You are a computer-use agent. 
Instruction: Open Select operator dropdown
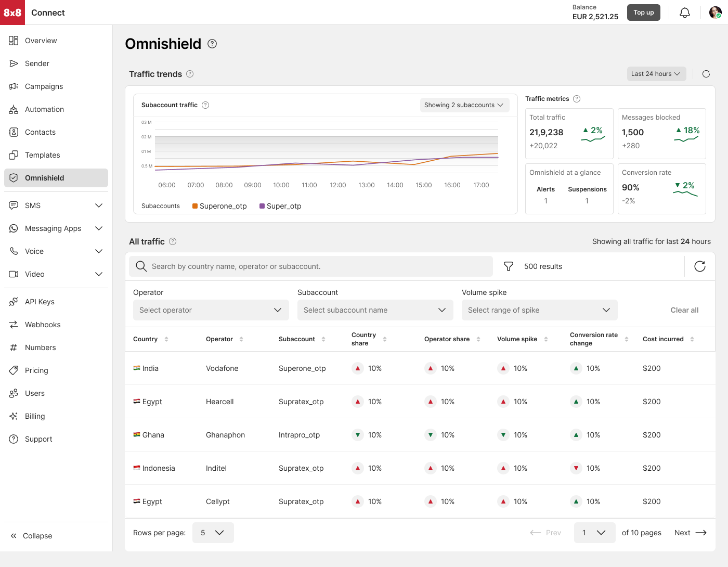(211, 310)
